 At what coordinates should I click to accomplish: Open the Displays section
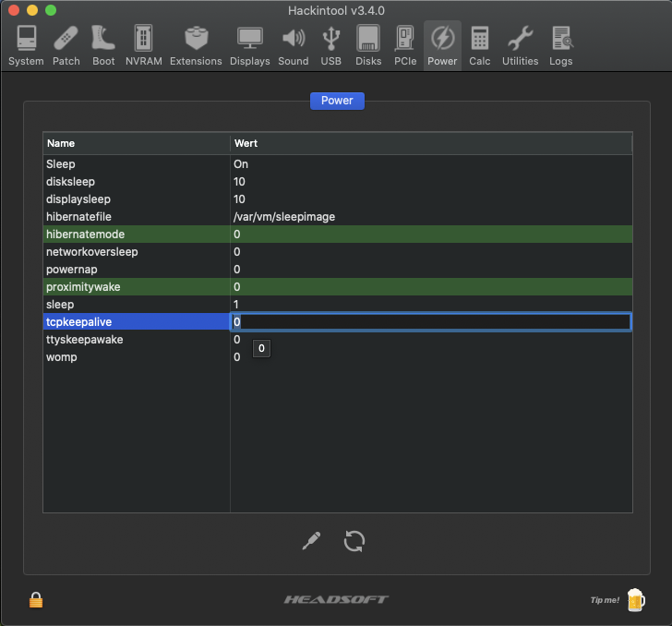pos(250,46)
